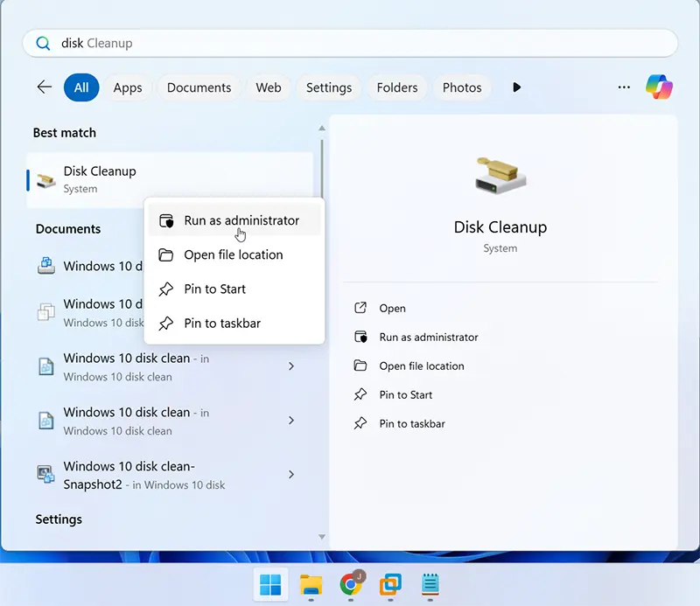Click pin icon beside context menu Pin to taskbar

click(x=166, y=324)
